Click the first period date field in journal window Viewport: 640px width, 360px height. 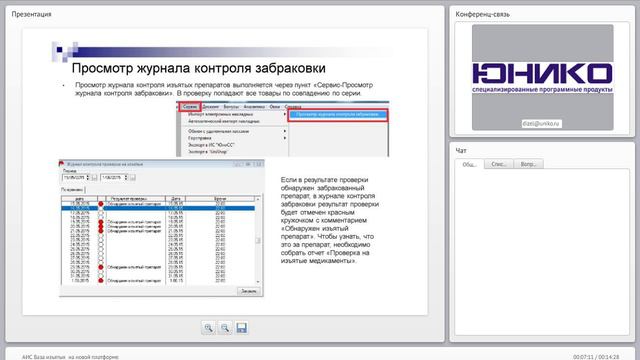click(76, 178)
